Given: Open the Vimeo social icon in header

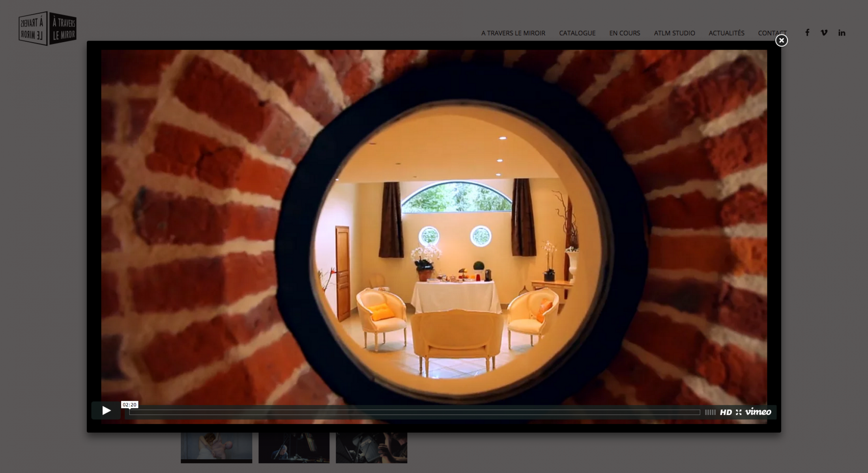Looking at the screenshot, I should 824,33.
